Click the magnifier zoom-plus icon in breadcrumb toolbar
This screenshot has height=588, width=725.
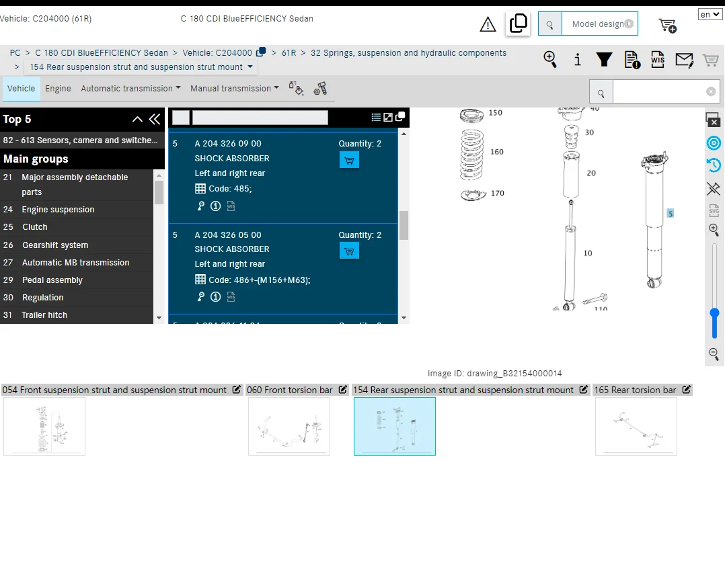550,60
